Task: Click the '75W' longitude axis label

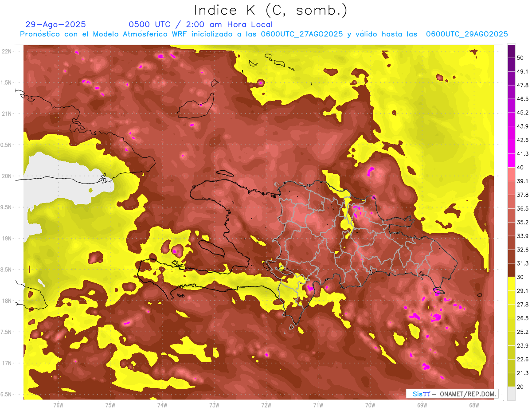Action: tap(110, 405)
